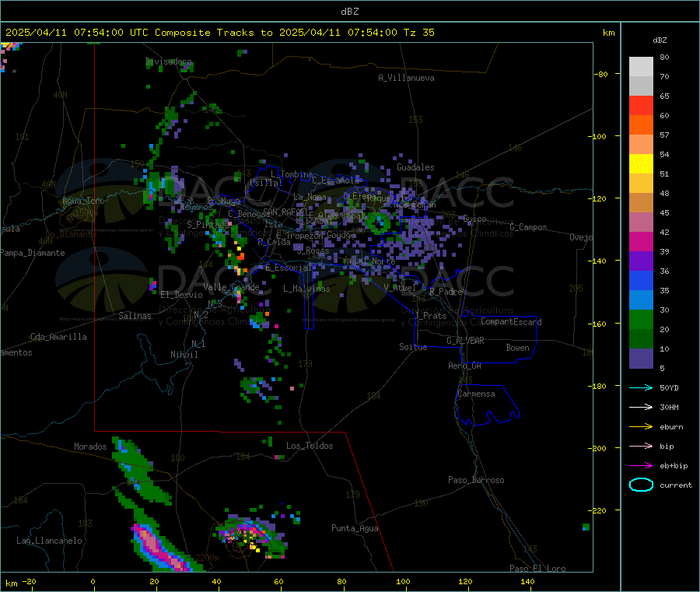The height and width of the screenshot is (592, 700).
Task: Select the purple 36-39 dBZ color swatch
Action: click(641, 261)
